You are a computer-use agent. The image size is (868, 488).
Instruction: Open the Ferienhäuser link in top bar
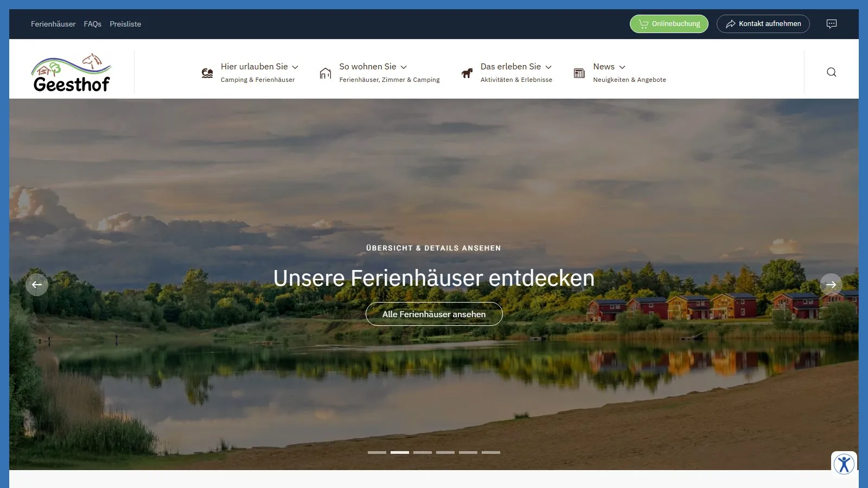tap(53, 24)
